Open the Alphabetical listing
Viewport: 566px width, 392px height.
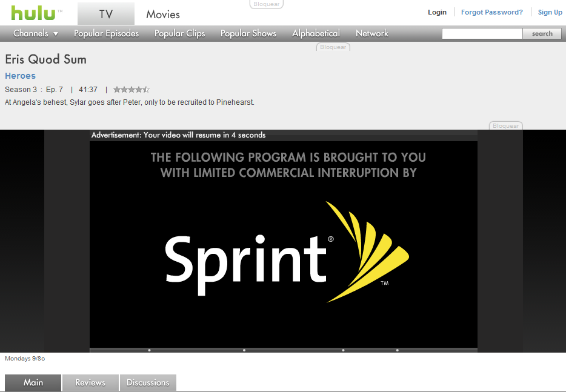(x=316, y=33)
